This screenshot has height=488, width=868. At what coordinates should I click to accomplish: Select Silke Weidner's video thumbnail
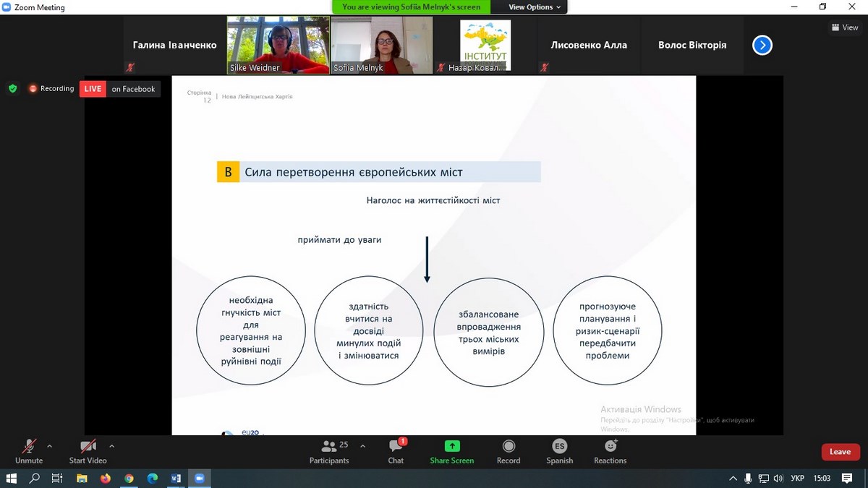[278, 45]
